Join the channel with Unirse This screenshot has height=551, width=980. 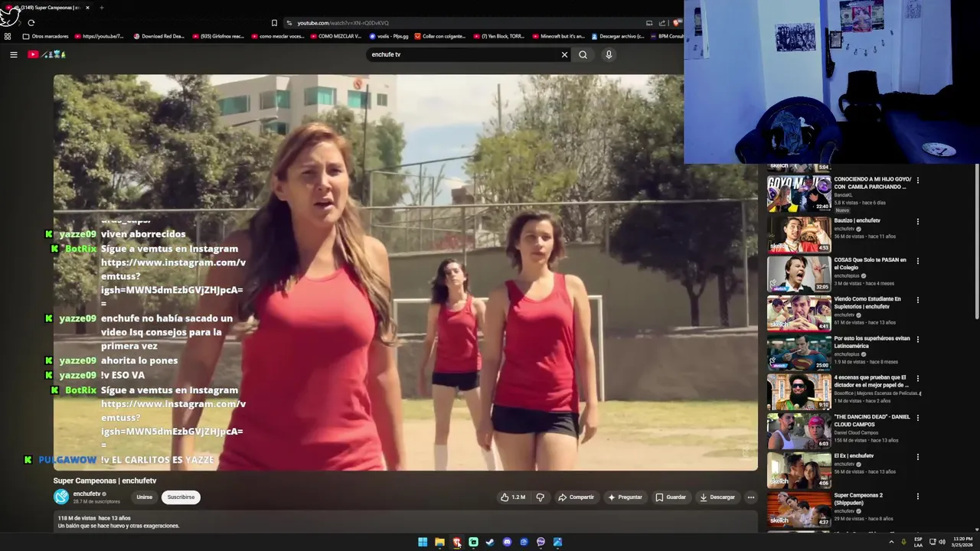tap(145, 497)
